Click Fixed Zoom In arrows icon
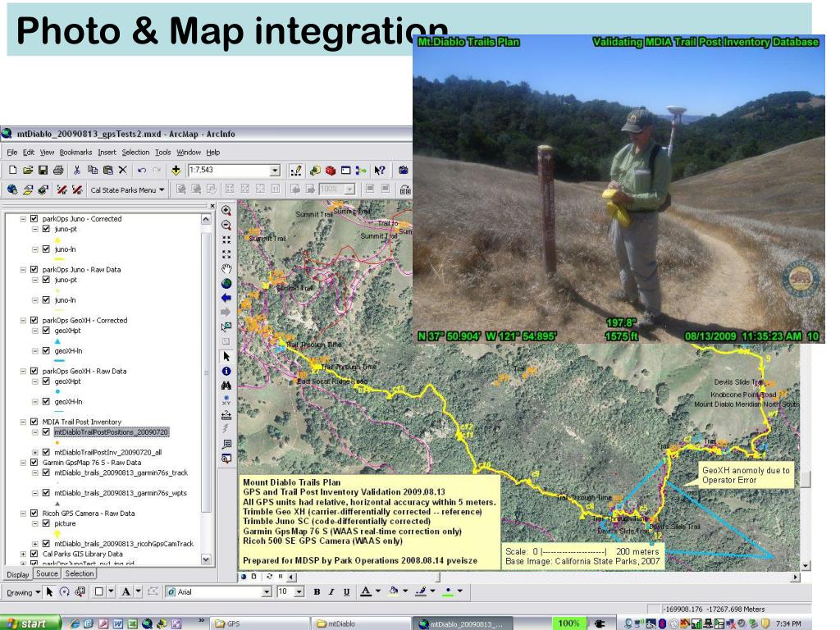Screen dimensions: 840x630 pyautogui.click(x=226, y=240)
